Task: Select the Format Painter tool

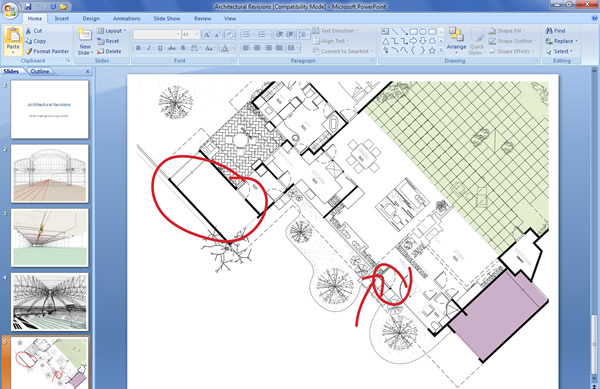Action: click(x=47, y=51)
